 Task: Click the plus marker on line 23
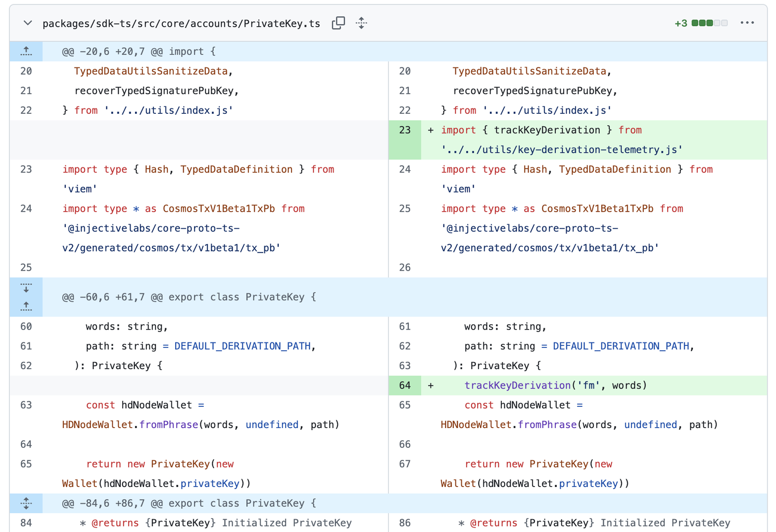coord(431,130)
